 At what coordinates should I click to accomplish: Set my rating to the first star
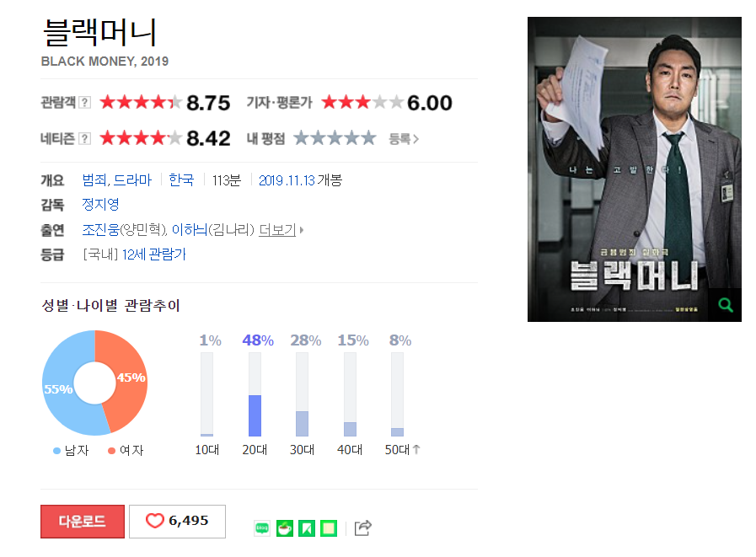click(x=302, y=138)
